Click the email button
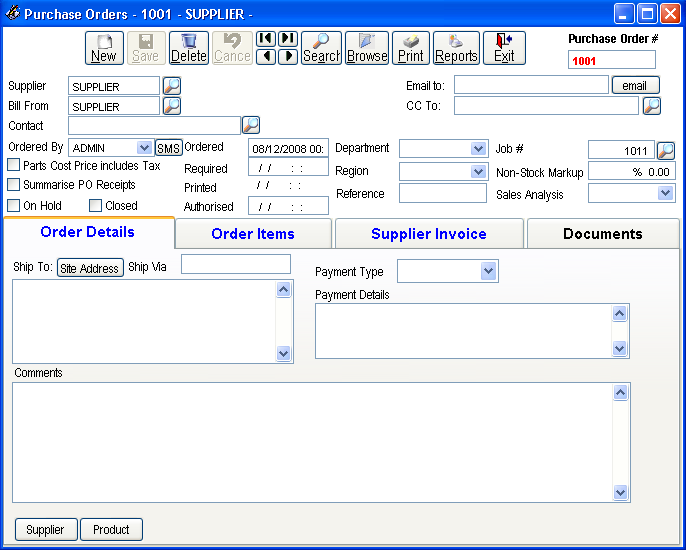Image resolution: width=686 pixels, height=550 pixels. 635,86
